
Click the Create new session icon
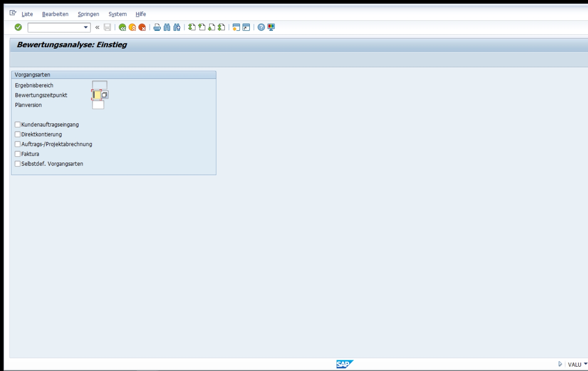[236, 27]
